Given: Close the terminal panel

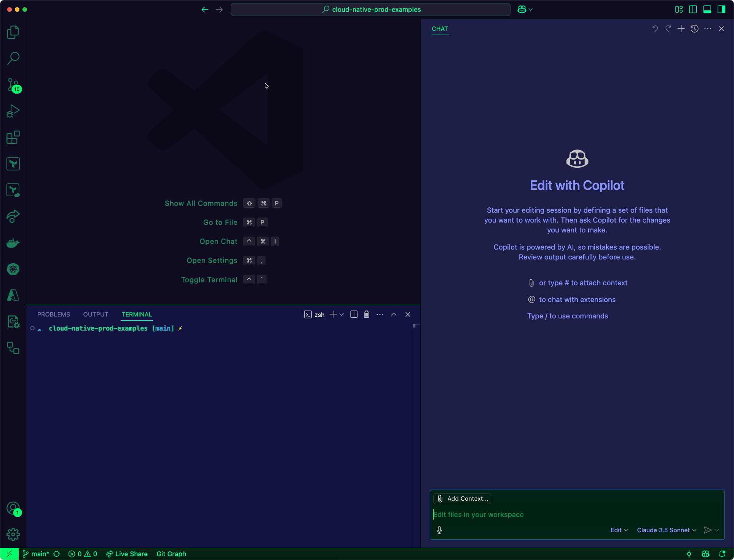Looking at the screenshot, I should click(408, 314).
